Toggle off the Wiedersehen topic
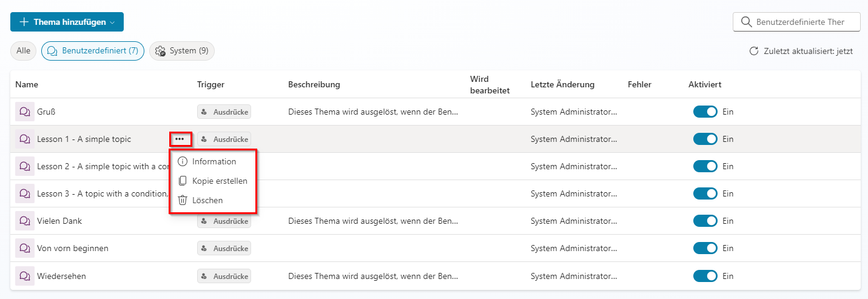Screen dimensions: 868x299 coord(705,276)
